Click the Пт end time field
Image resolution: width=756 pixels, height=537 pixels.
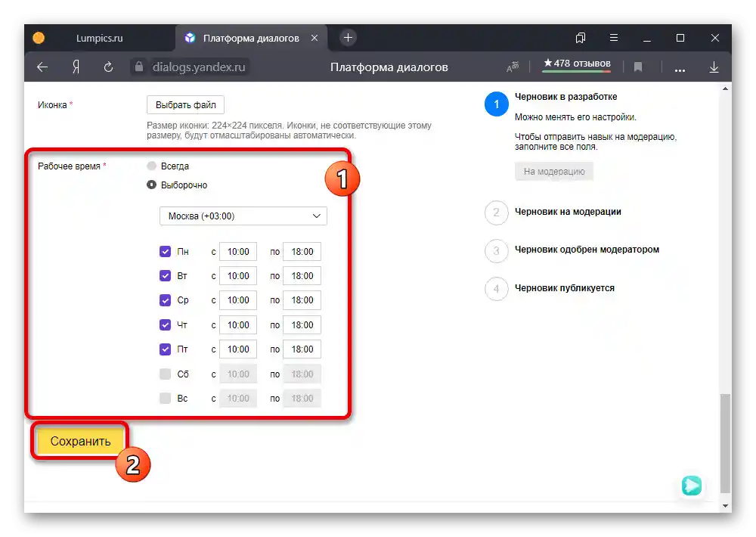302,349
